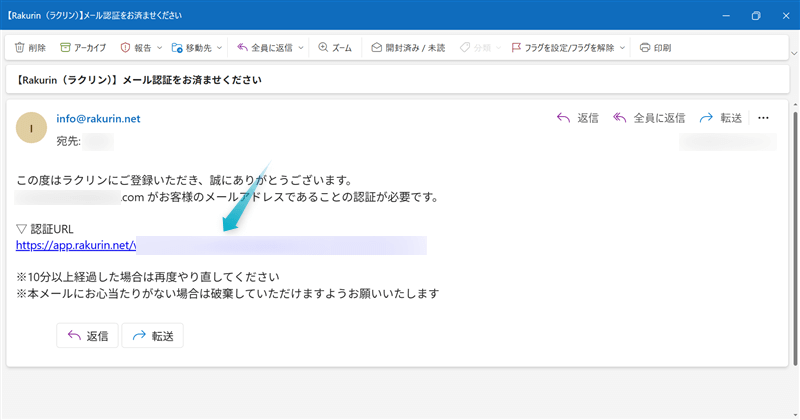Close the mail window
This screenshot has height=420, width=800.
pos(786,16)
